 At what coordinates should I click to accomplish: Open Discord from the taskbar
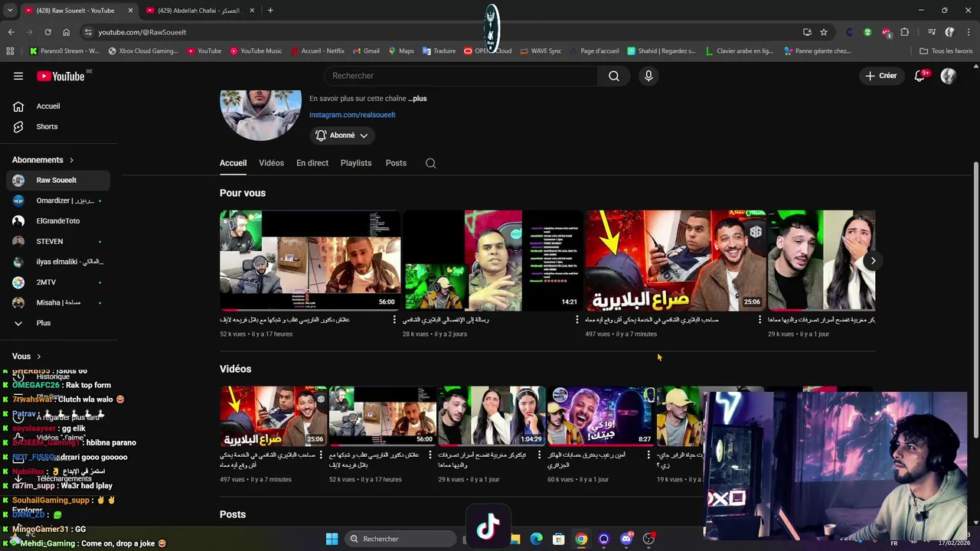tap(626, 539)
